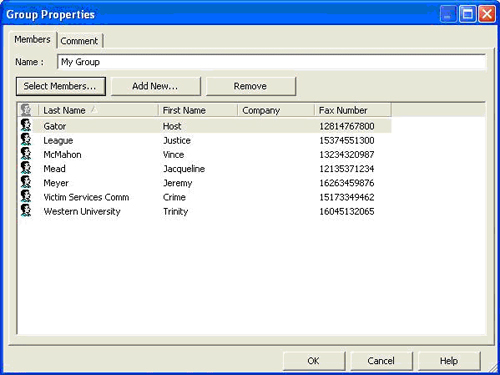
Task: Click first name Trinity
Action: click(x=175, y=212)
